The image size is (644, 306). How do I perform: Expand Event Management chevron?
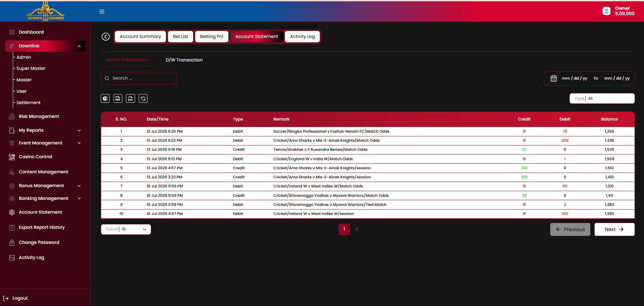[79, 143]
